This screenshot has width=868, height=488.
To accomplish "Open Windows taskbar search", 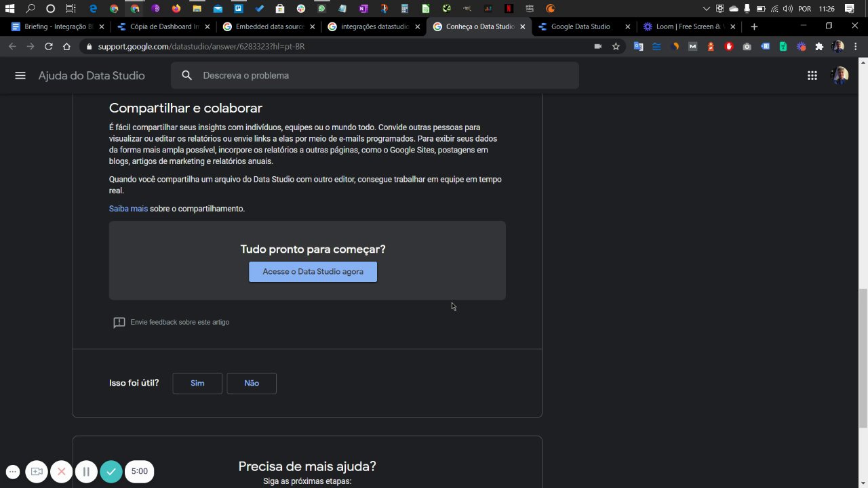I will click(31, 9).
